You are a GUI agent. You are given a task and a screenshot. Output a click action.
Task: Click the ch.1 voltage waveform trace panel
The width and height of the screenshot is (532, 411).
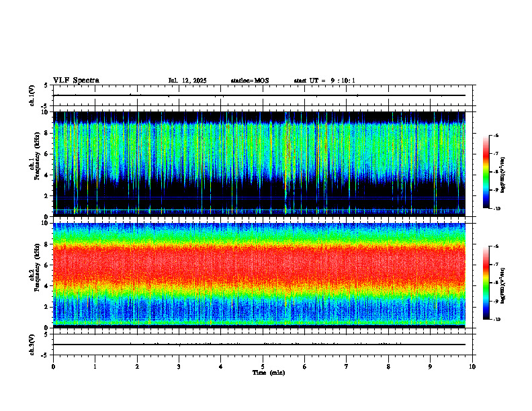point(263,95)
